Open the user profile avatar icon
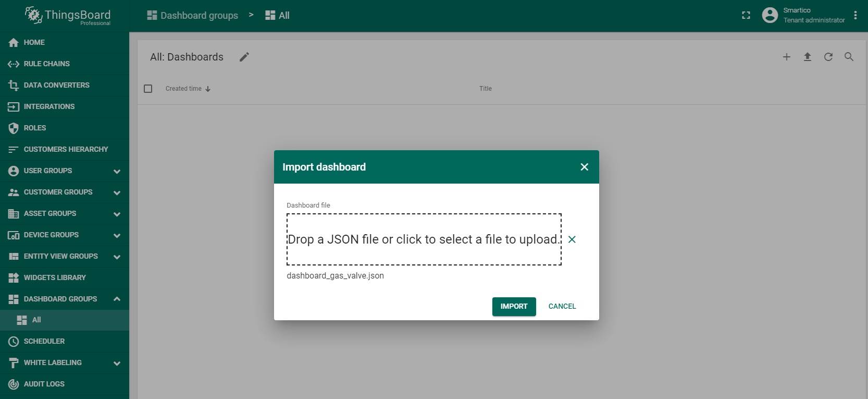This screenshot has height=399, width=868. (770, 15)
